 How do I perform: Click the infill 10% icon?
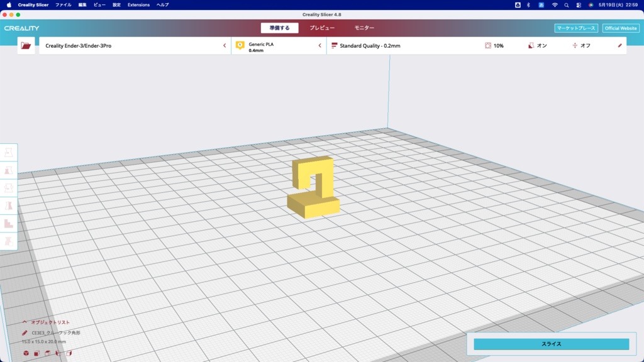488,45
